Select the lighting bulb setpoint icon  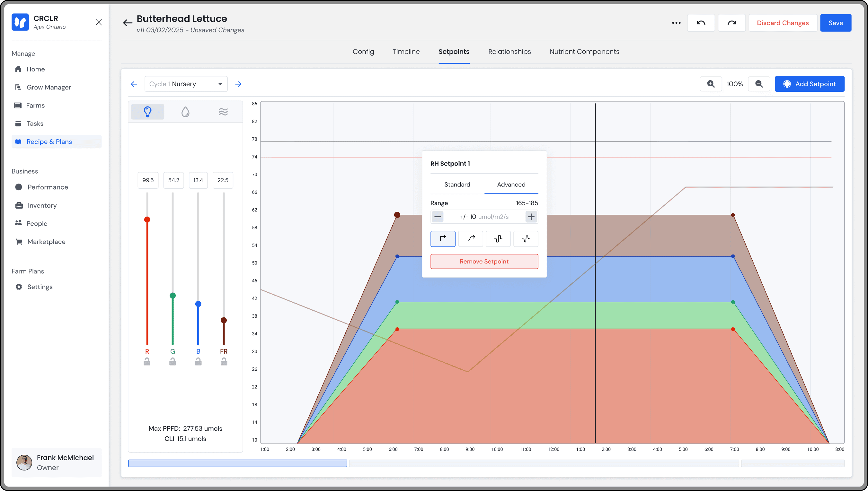tap(147, 112)
